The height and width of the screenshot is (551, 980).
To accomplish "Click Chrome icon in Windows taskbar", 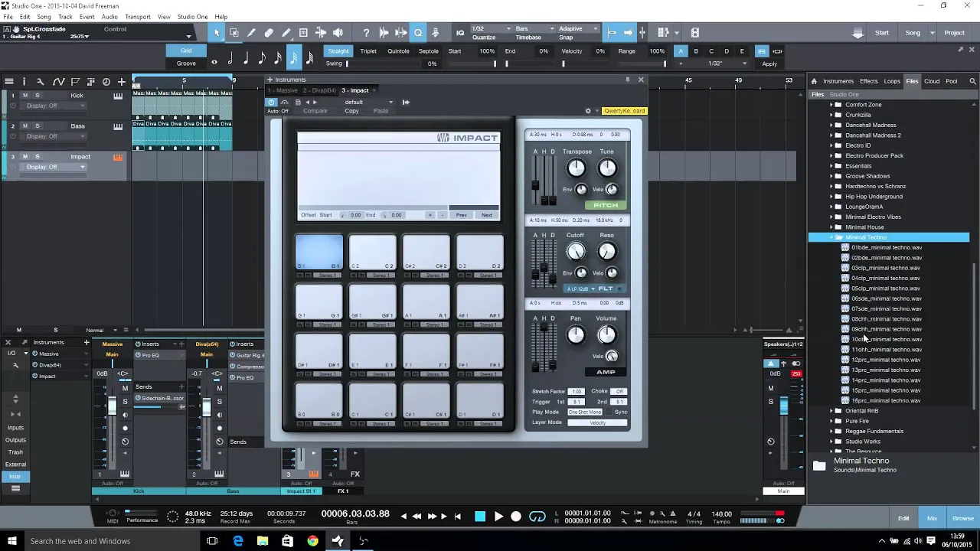I will (312, 541).
